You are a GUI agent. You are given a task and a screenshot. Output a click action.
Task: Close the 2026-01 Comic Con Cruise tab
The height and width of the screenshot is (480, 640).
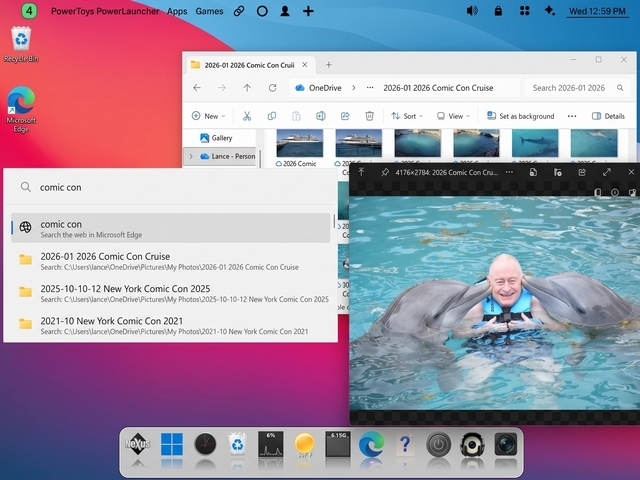304,65
